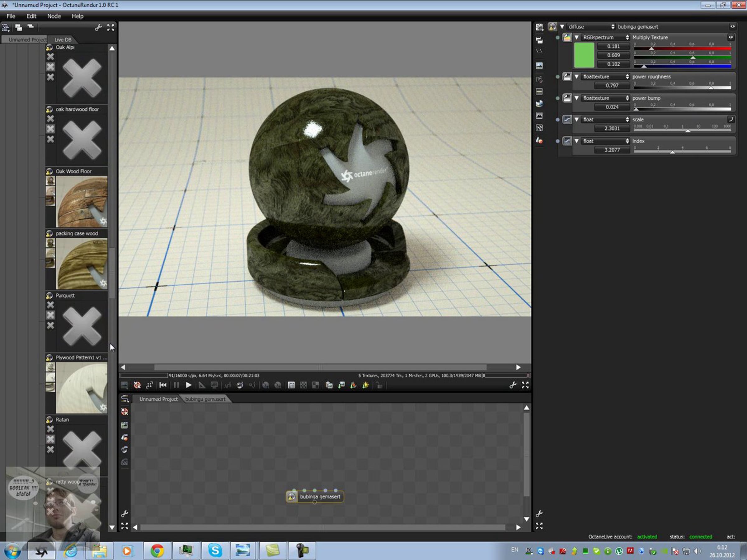This screenshot has width=747, height=560.
Task: Toggle the eye icon on bubinga gemasert row
Action: coord(732,27)
